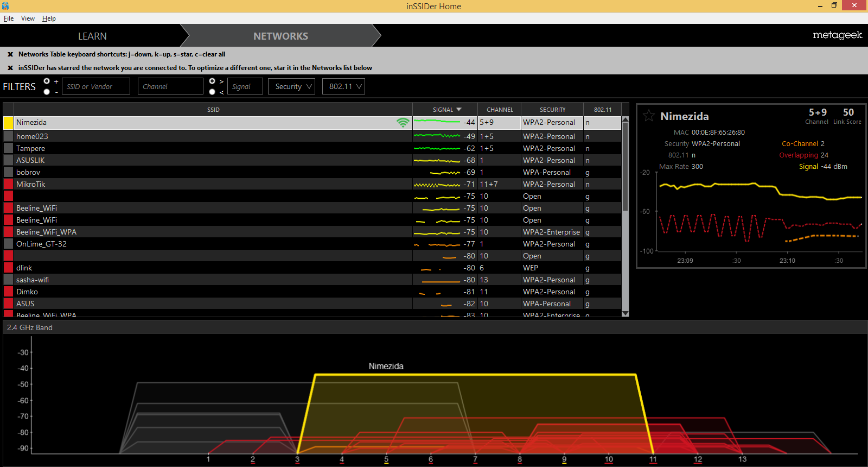
Task: Open the View menu
Action: click(x=28, y=18)
